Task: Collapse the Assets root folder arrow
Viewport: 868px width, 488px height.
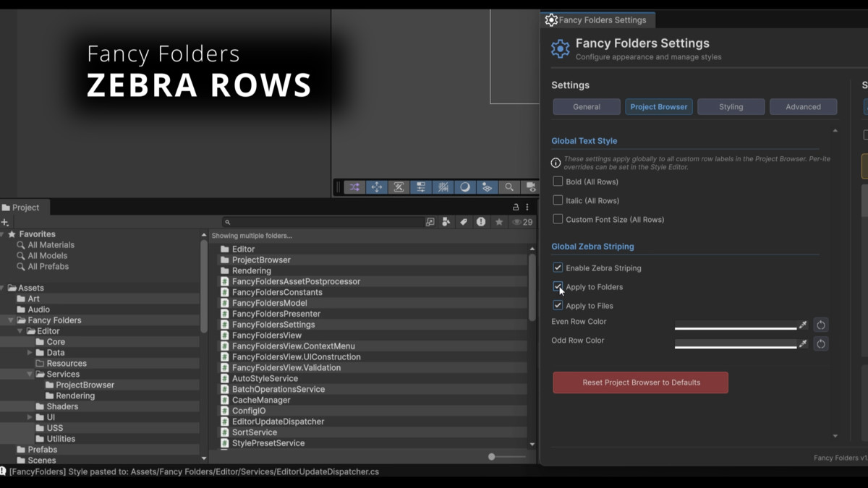Action: (2, 288)
